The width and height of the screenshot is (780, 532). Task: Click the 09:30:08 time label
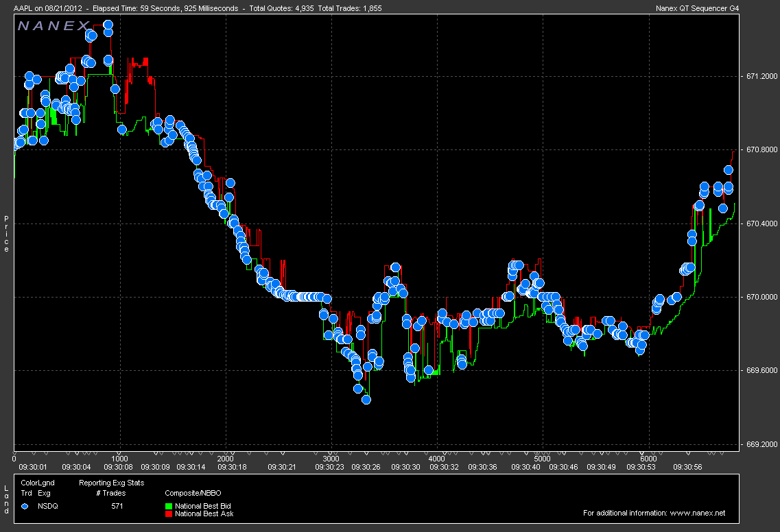click(x=118, y=467)
